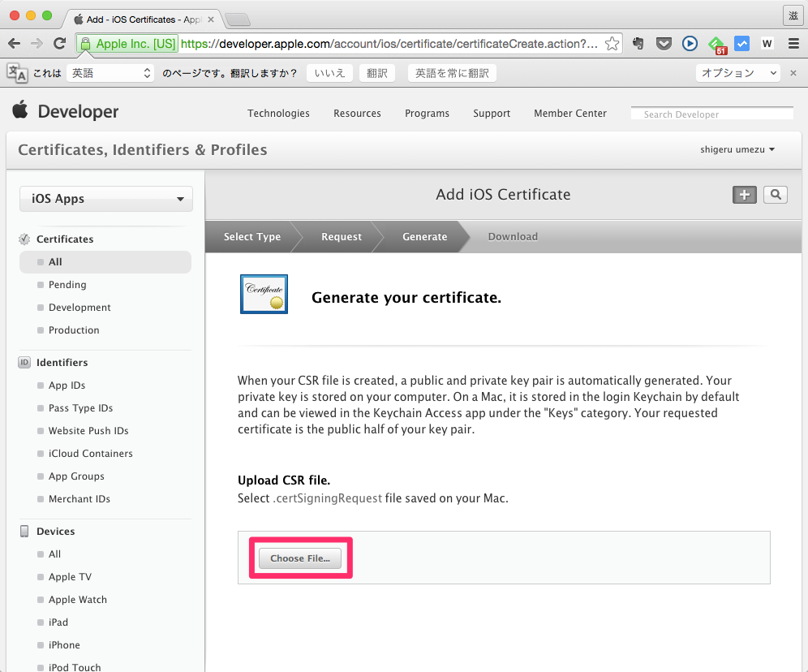
Task: Select All under Certificates
Action: pyautogui.click(x=105, y=262)
